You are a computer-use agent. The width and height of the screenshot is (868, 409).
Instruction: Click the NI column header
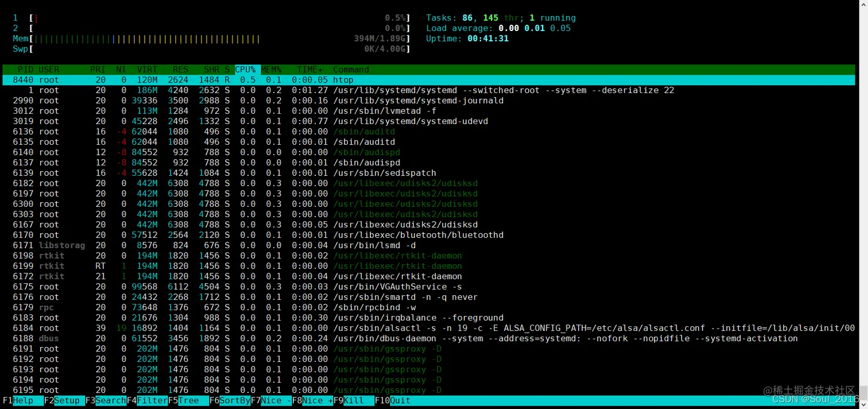tap(121, 70)
